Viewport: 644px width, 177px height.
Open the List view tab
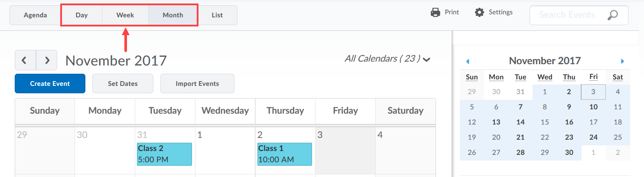click(x=217, y=15)
